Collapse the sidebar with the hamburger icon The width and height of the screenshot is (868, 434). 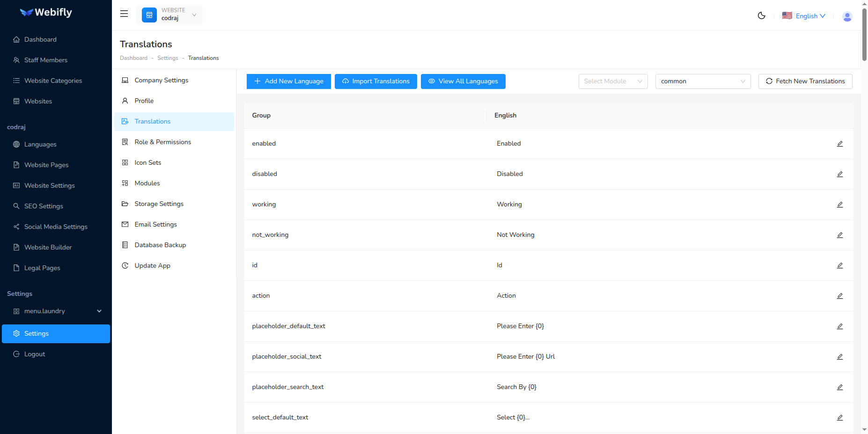click(x=124, y=14)
